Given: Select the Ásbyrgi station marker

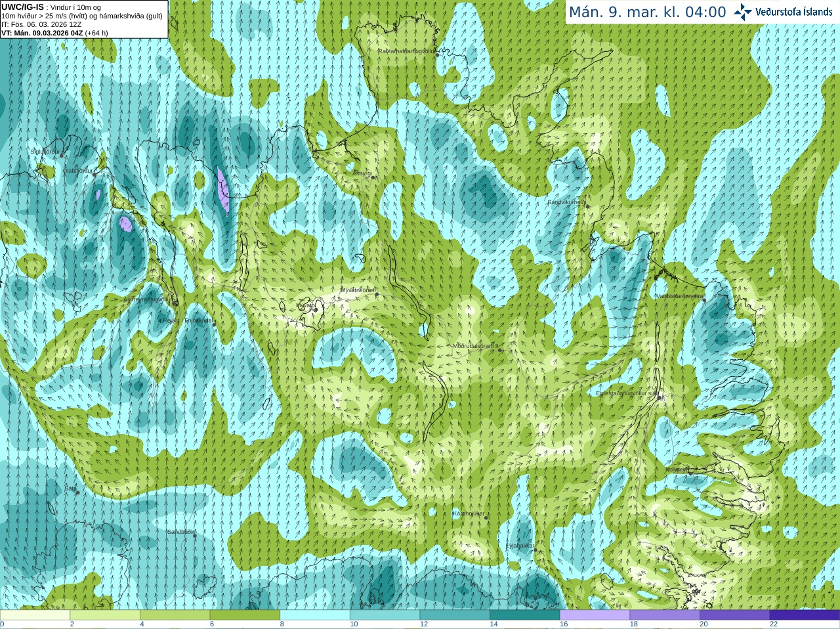Looking at the screenshot, I should (x=373, y=177).
